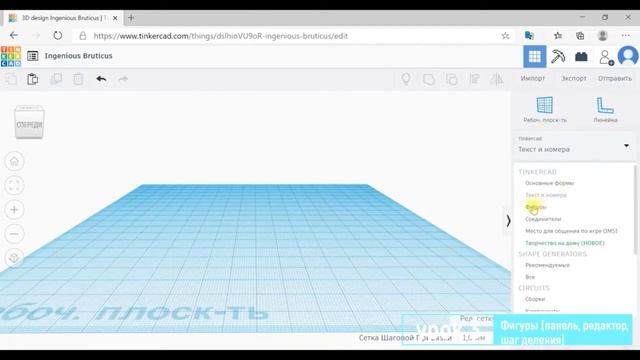The image size is (640, 360).
Task: Open the browser favorites list
Action: tap(558, 36)
